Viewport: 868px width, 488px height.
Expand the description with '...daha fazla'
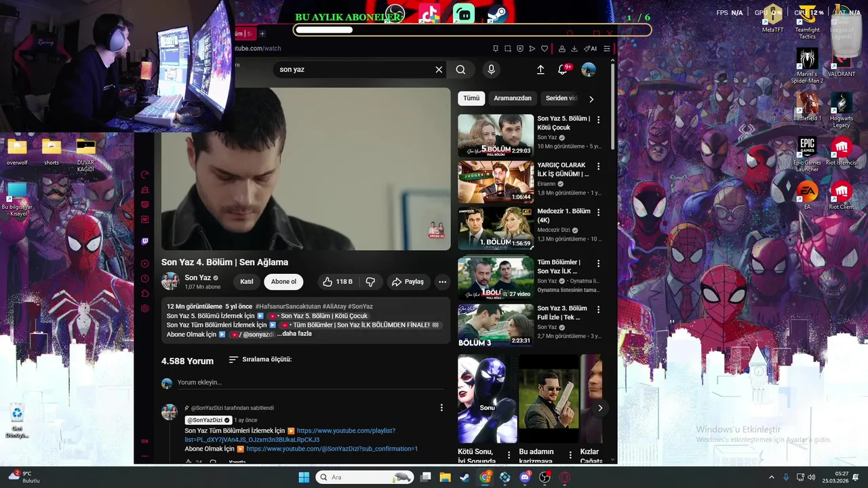tap(294, 334)
